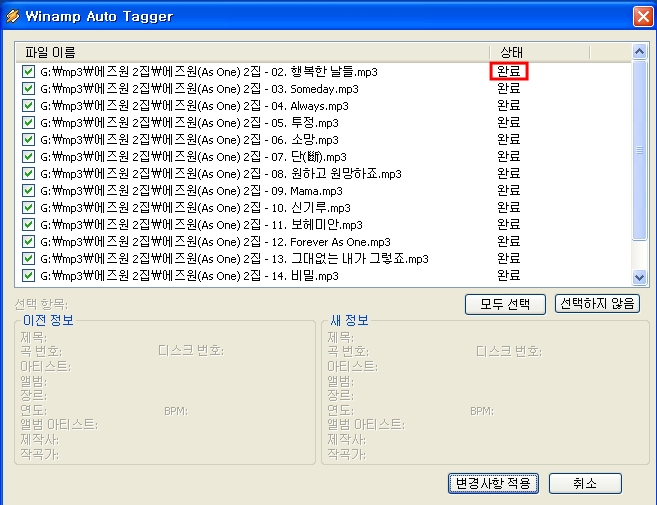
Task: Click the 모두 선택 (select all) button
Action: click(505, 304)
